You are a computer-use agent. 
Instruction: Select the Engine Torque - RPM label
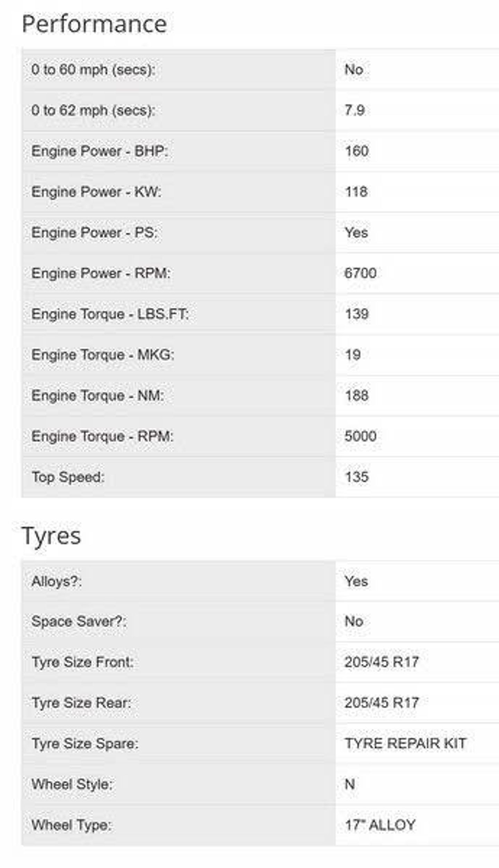[x=102, y=436]
